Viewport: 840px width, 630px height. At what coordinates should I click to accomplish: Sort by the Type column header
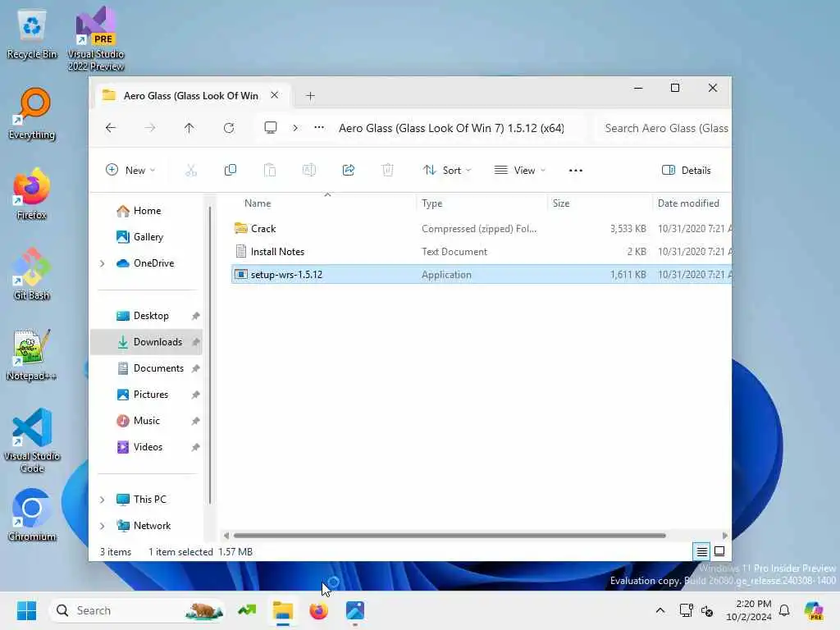481,203
